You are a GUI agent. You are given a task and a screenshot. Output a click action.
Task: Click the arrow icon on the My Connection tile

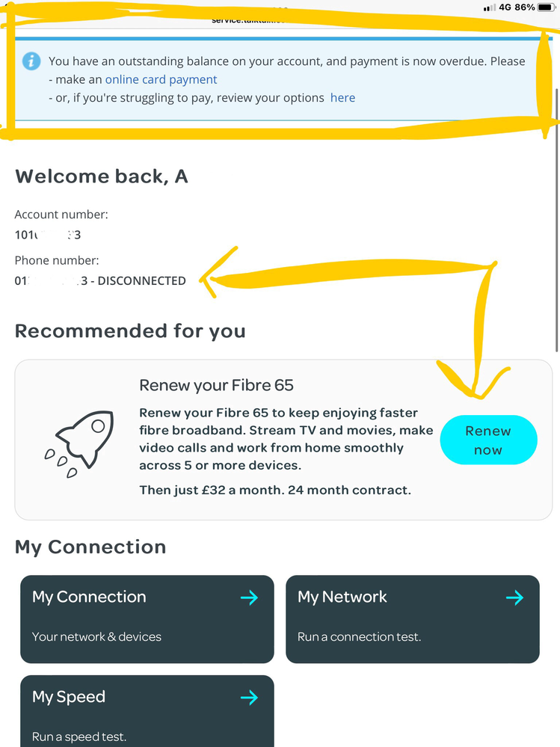pyautogui.click(x=250, y=597)
